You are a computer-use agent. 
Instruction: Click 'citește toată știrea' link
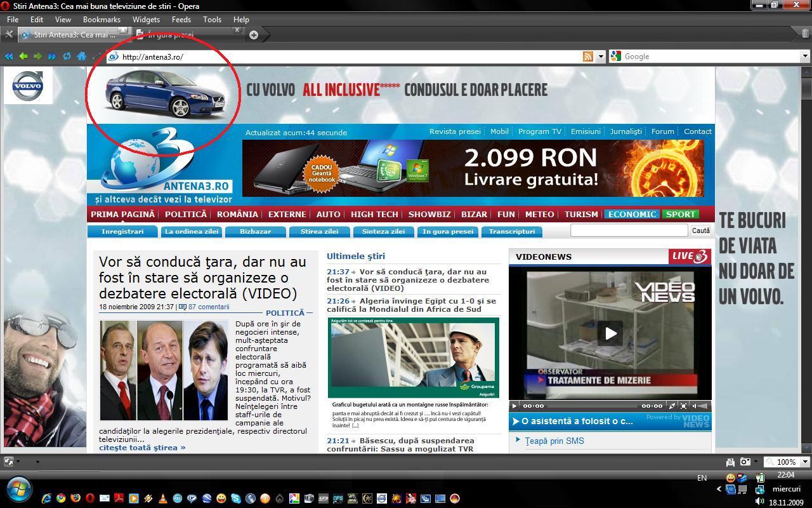click(142, 447)
